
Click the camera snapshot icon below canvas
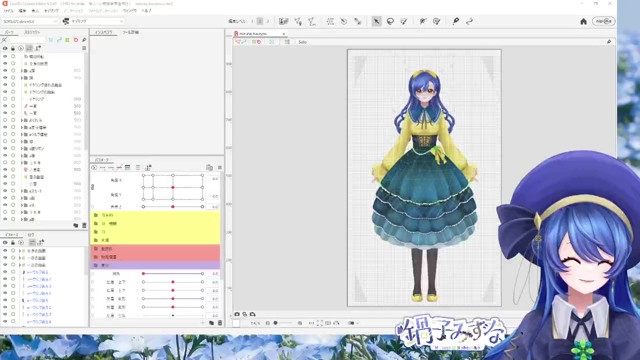coord(237,314)
